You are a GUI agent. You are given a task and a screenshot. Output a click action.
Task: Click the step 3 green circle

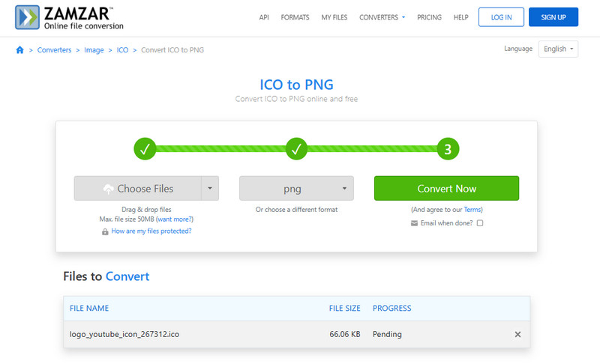(x=448, y=149)
